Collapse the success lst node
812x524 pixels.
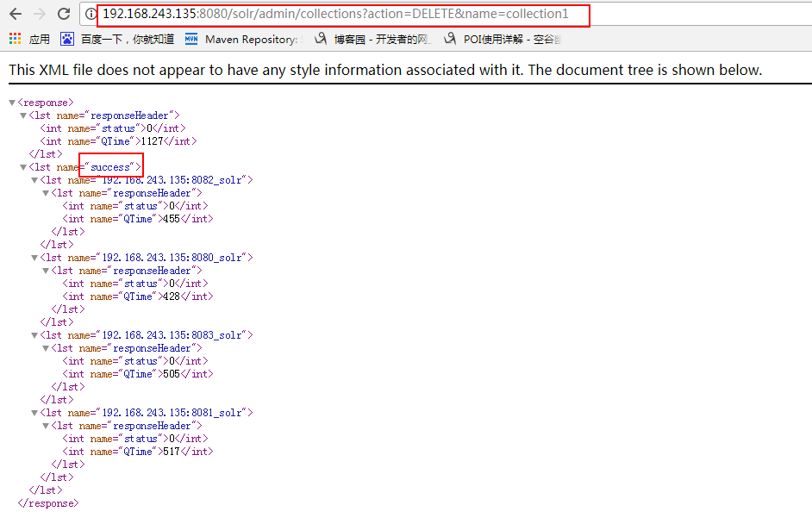[23, 167]
